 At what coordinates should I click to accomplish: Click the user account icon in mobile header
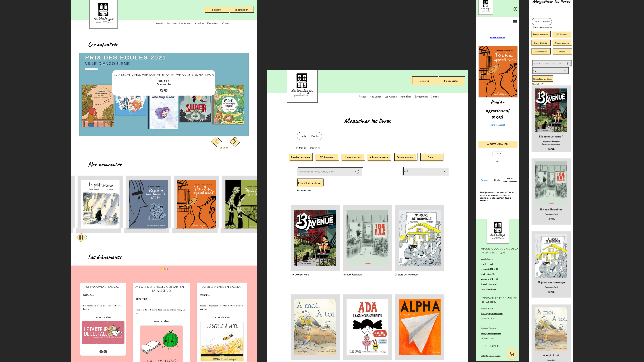515,9
